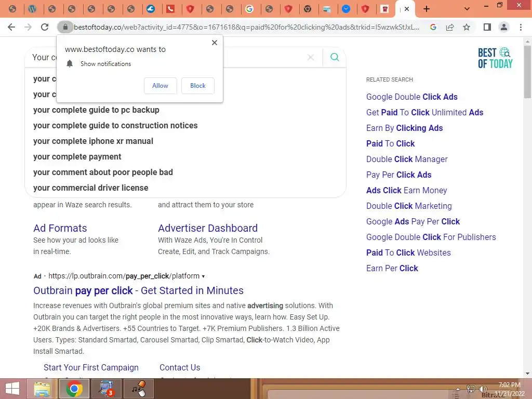Open the Windows Start button
This screenshot has height=399, width=532.
point(12,389)
